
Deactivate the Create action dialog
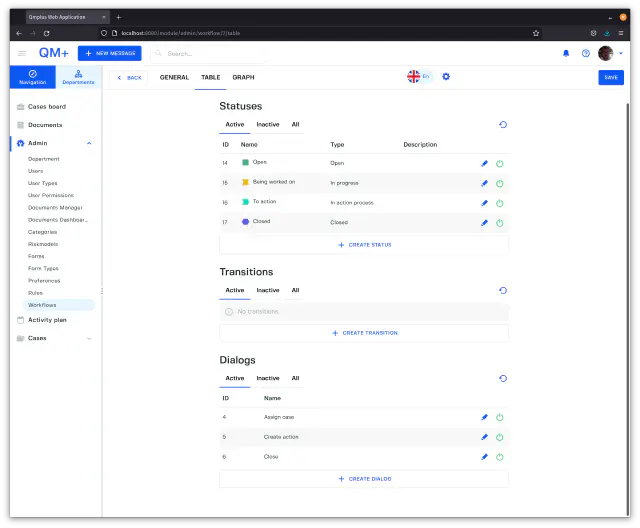click(500, 437)
